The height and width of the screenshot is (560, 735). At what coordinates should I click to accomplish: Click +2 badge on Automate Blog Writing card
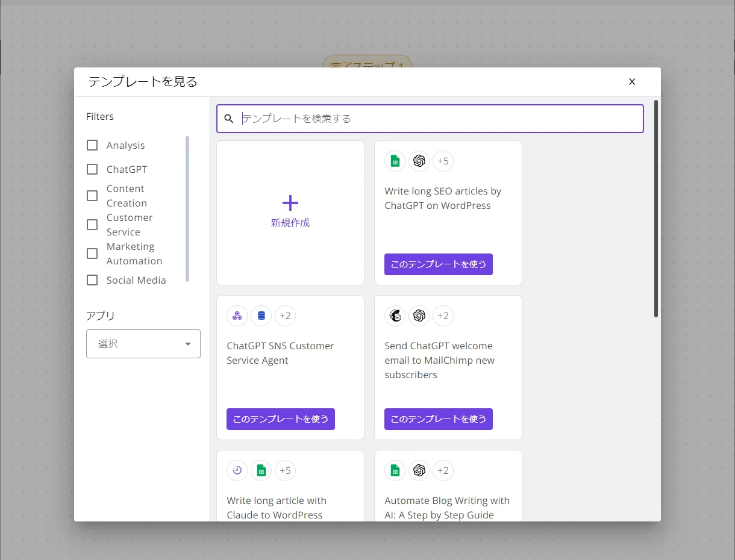[443, 470]
